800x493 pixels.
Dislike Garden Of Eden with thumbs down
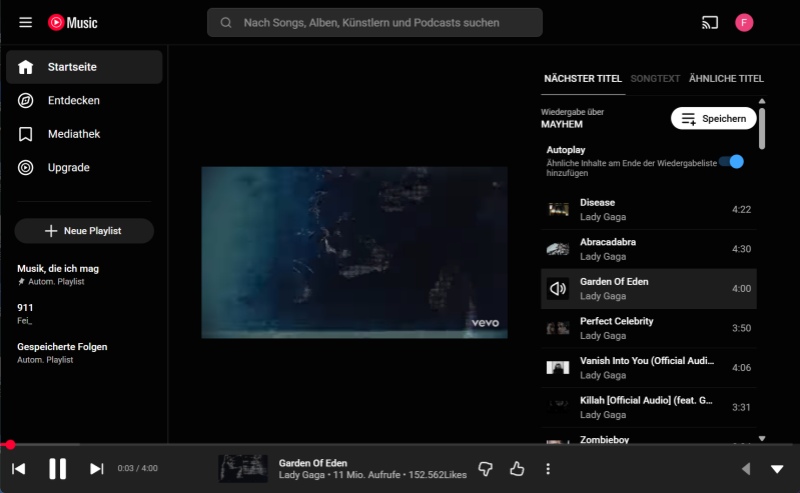pyautogui.click(x=486, y=469)
